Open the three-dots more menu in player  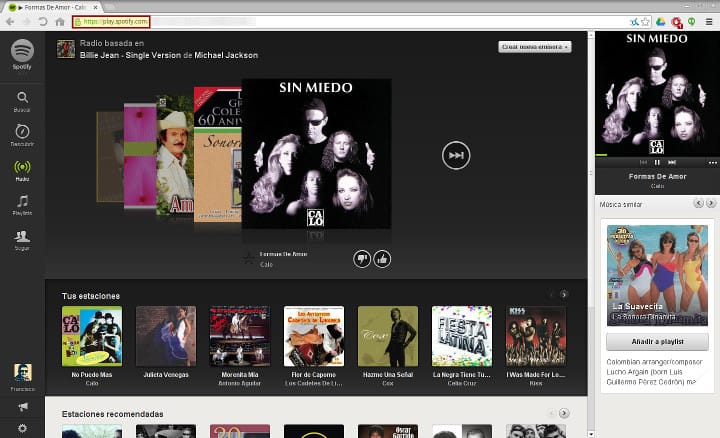click(713, 163)
